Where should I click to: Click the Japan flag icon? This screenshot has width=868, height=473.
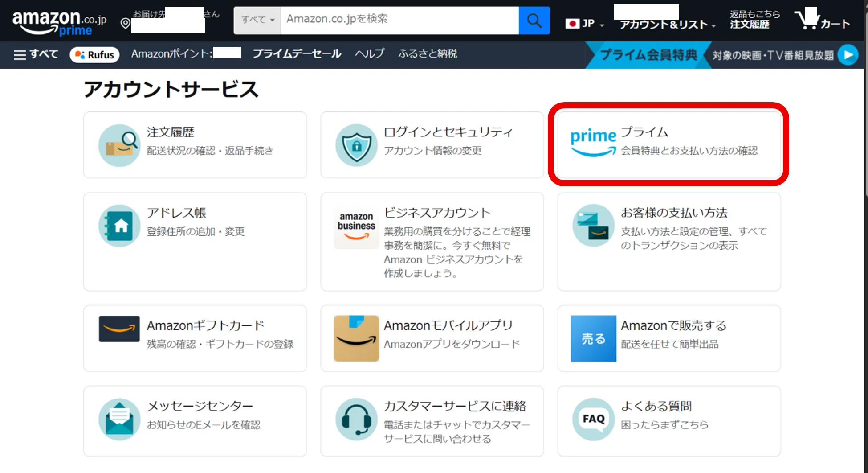(x=572, y=24)
